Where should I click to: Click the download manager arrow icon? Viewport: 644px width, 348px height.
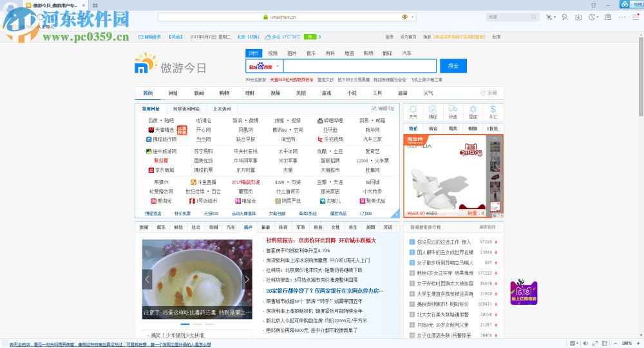(x=578, y=17)
